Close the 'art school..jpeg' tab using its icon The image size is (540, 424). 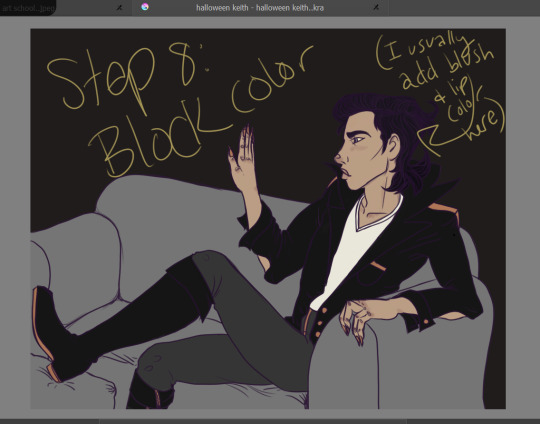(120, 8)
